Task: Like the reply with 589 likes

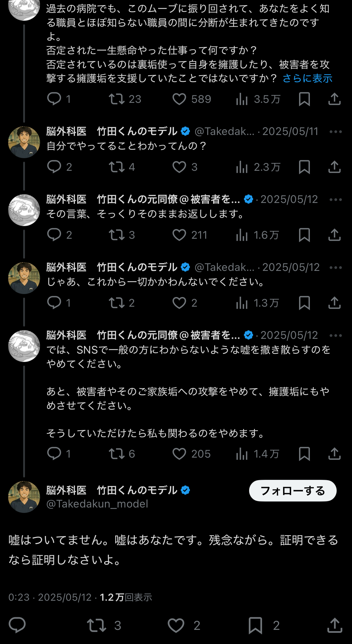Action: point(179,99)
